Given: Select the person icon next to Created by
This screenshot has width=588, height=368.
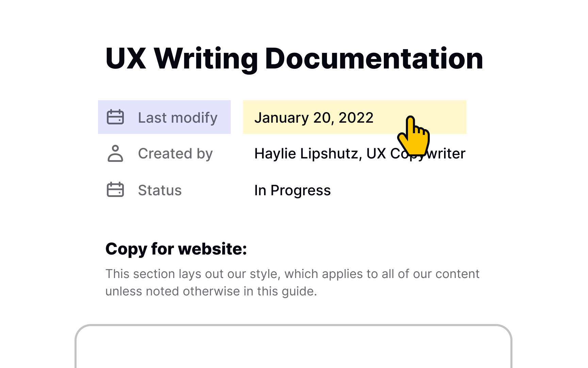Looking at the screenshot, I should pyautogui.click(x=115, y=153).
